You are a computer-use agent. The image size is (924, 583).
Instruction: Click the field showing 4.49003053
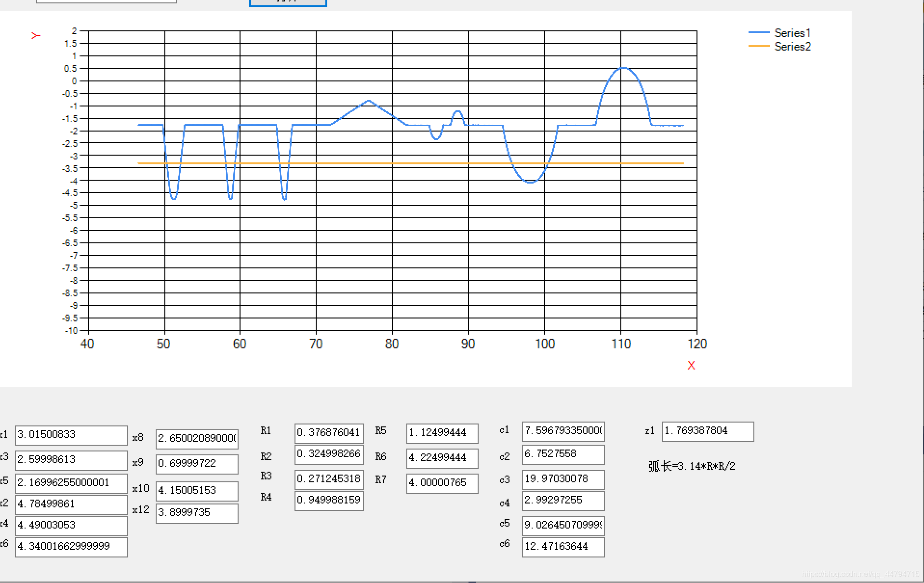[x=71, y=526]
